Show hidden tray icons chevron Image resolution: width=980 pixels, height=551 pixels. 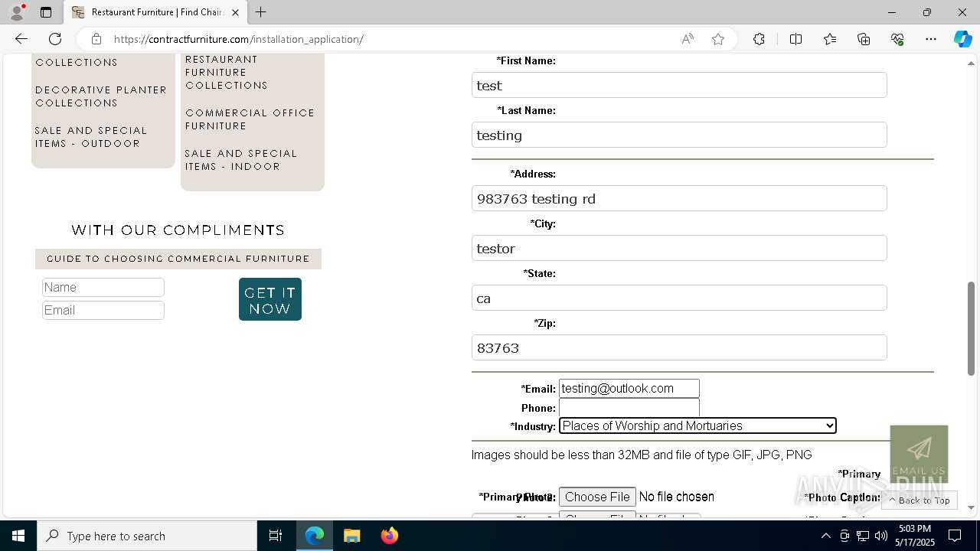coord(825,536)
